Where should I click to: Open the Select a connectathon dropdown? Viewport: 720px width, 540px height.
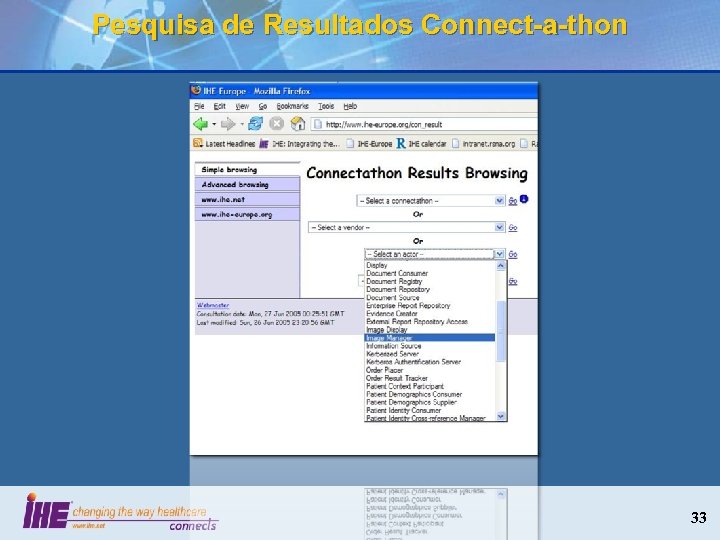430,201
